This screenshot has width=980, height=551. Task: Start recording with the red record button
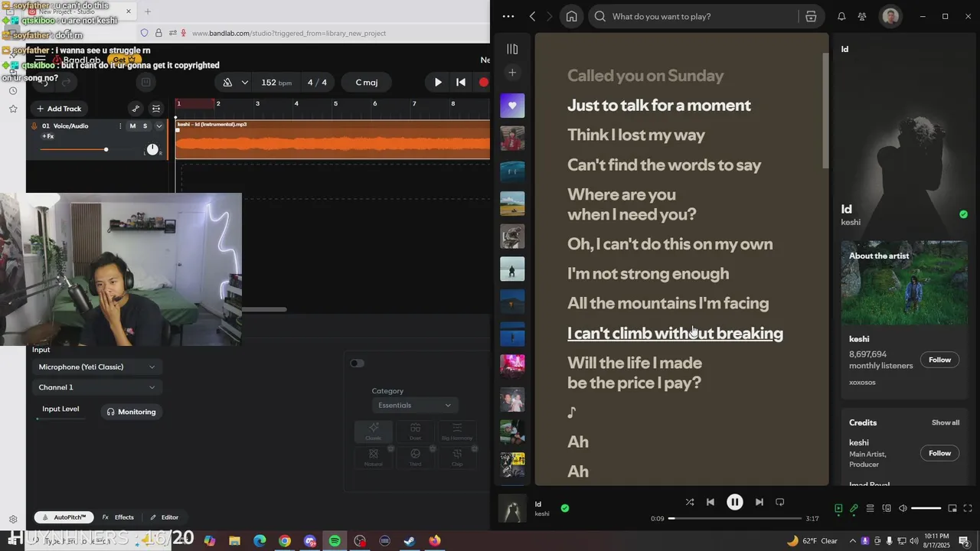[484, 83]
